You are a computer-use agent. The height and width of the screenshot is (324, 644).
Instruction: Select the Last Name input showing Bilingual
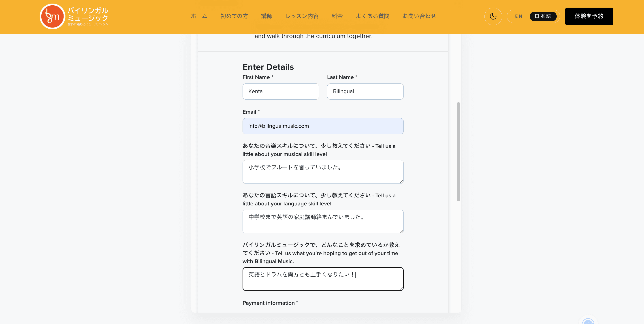pyautogui.click(x=365, y=92)
